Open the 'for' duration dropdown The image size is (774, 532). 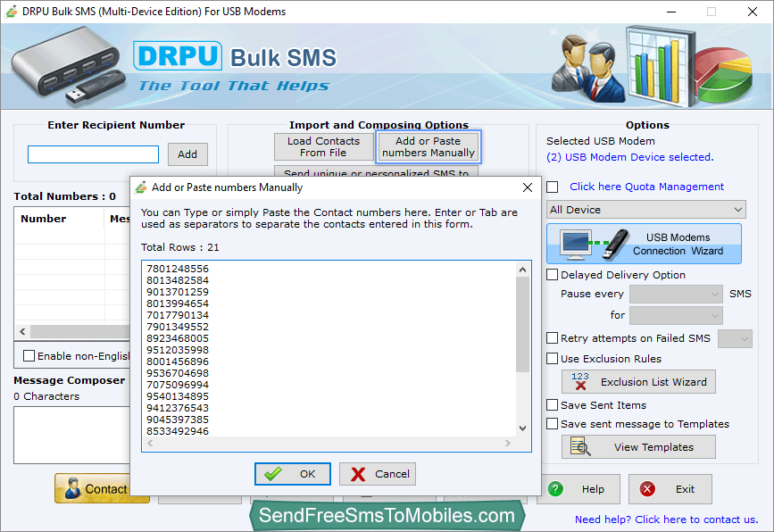coord(676,315)
